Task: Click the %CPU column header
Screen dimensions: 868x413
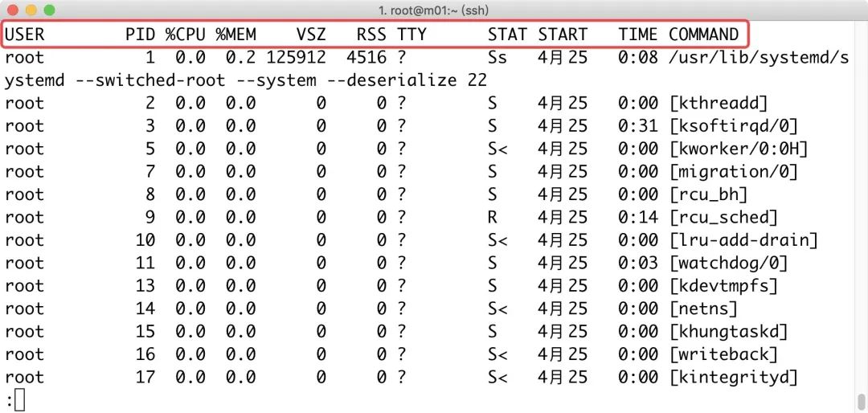Action: 185,35
